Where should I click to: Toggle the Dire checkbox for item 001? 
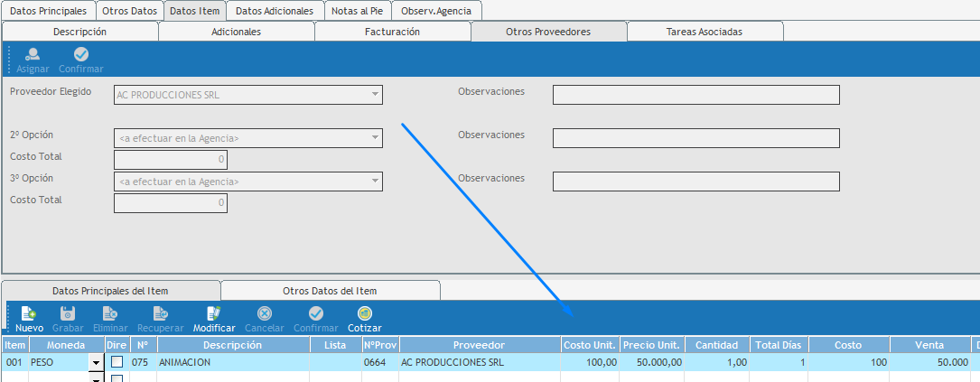(x=117, y=362)
